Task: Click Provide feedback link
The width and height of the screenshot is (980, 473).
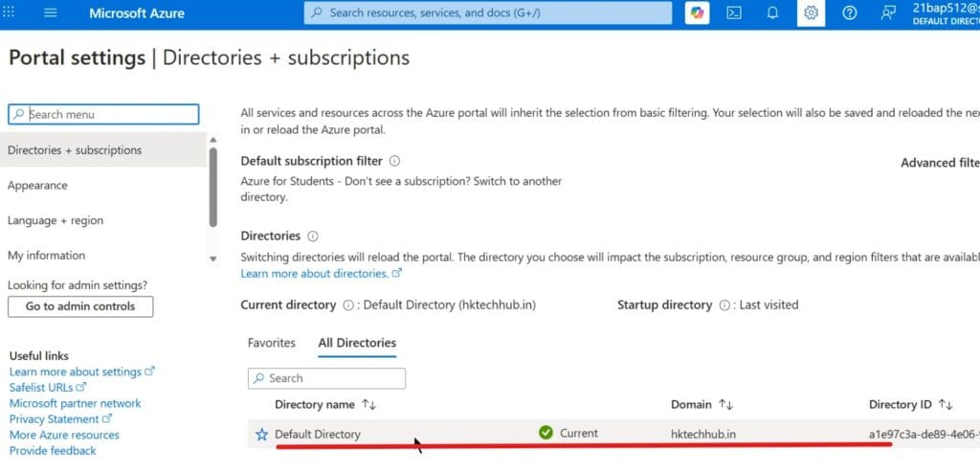Action: pos(53,450)
